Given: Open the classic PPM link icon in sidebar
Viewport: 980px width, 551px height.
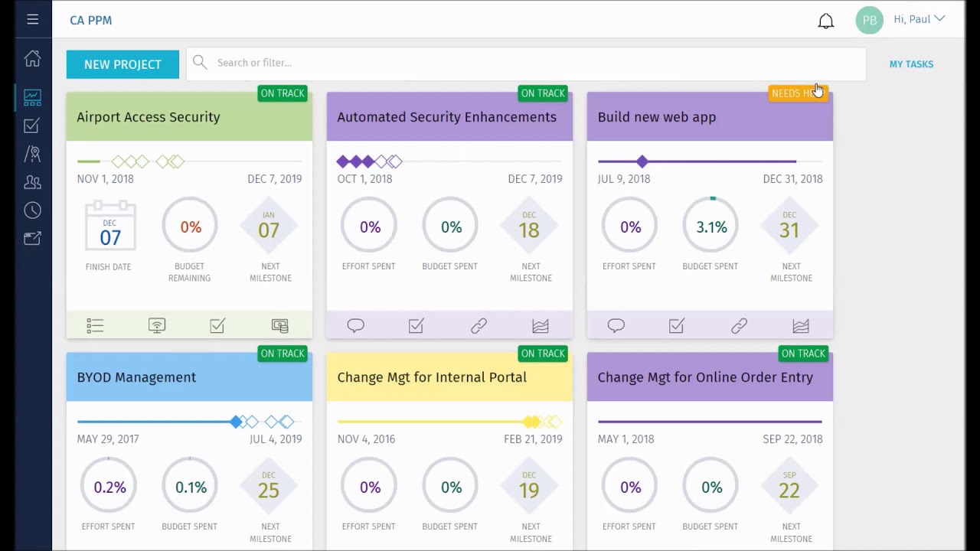Looking at the screenshot, I should coord(32,239).
